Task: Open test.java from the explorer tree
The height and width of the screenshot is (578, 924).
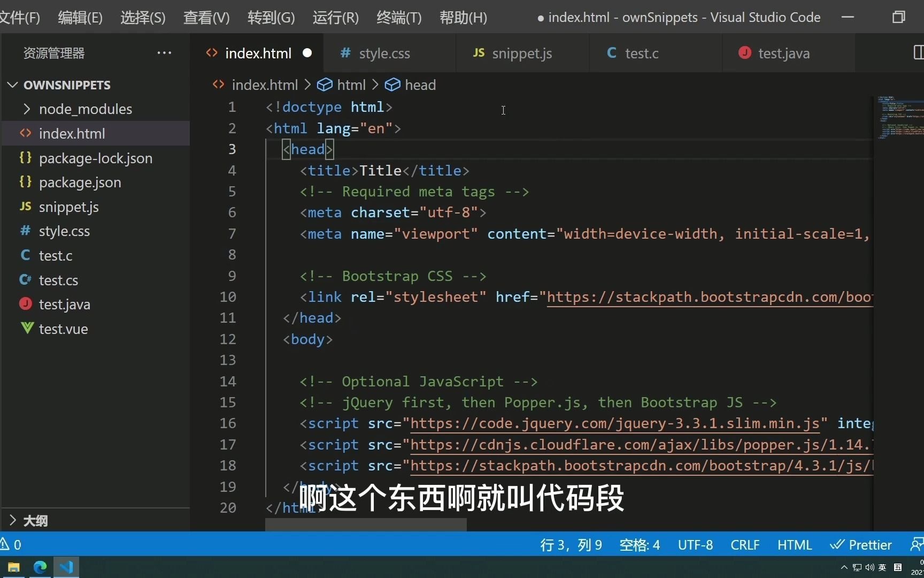Action: tap(95, 304)
